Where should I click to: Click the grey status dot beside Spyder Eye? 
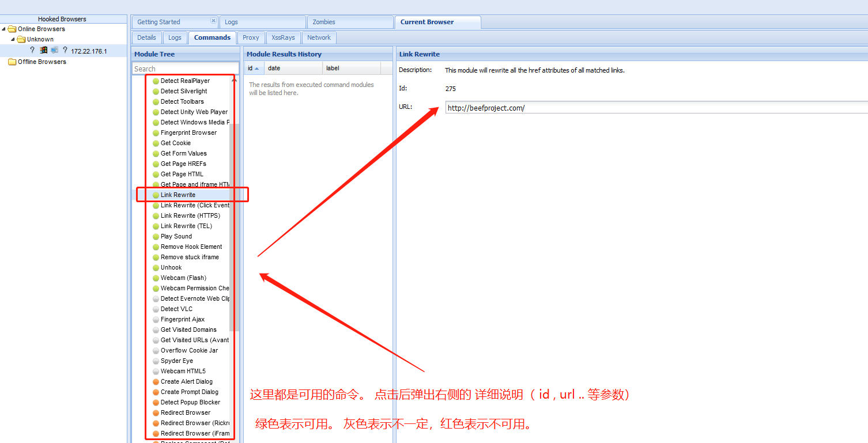(156, 361)
